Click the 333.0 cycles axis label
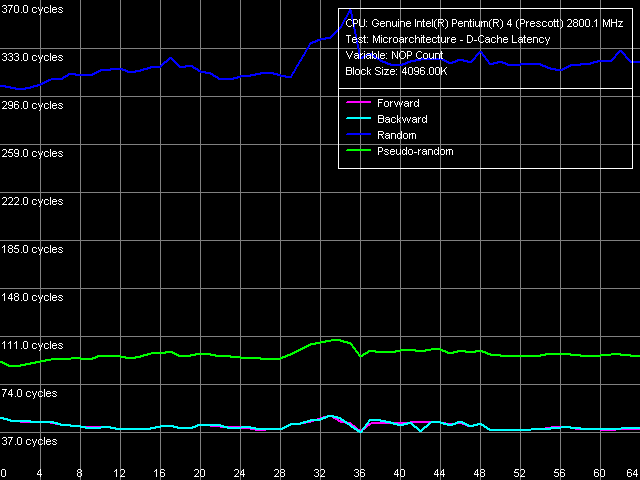The height and width of the screenshot is (480, 640). (32, 58)
